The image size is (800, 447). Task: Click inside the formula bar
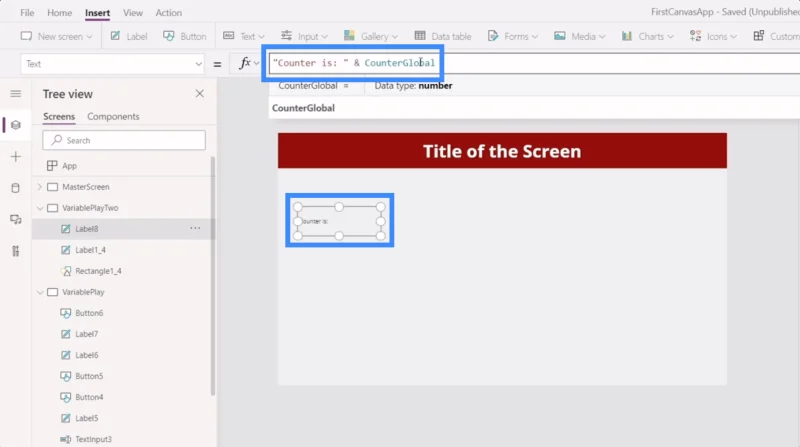[x=534, y=63]
